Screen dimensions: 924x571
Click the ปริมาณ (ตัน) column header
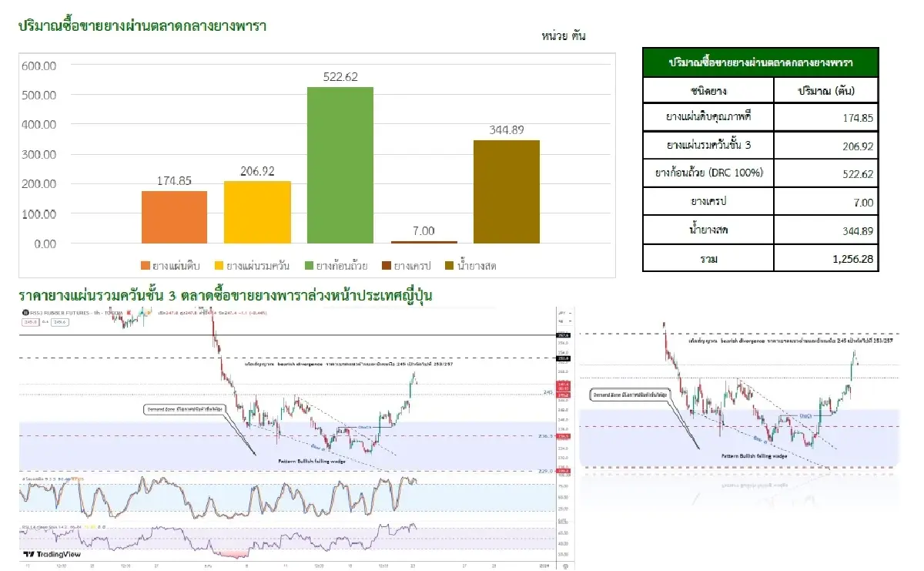click(x=826, y=91)
